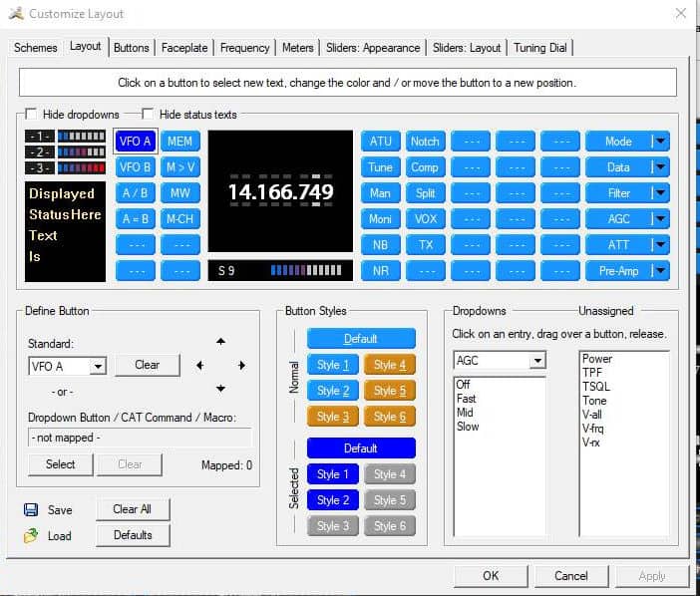Open the Data dropdown arrow
Screen dimensions: 700x596
(660, 167)
